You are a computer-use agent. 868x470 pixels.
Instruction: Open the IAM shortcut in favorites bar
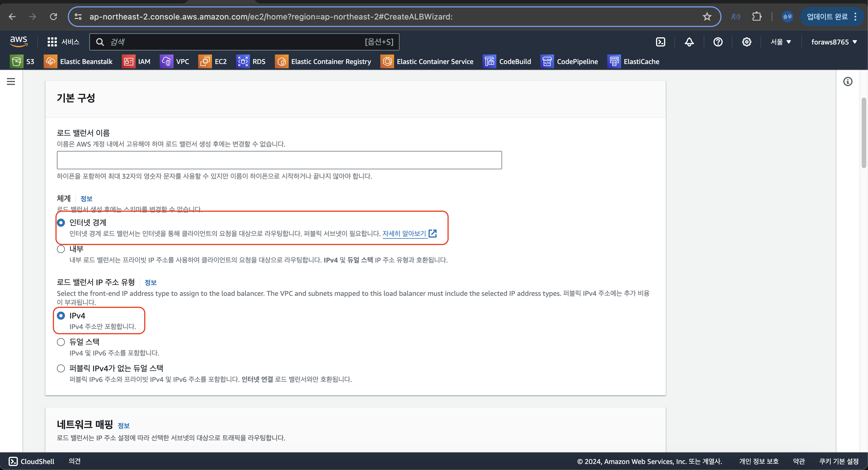click(x=136, y=62)
